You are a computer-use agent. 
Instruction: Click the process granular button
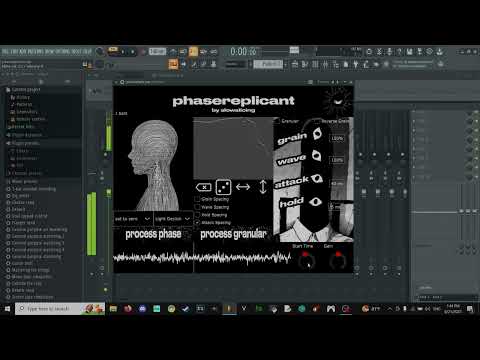tap(233, 234)
